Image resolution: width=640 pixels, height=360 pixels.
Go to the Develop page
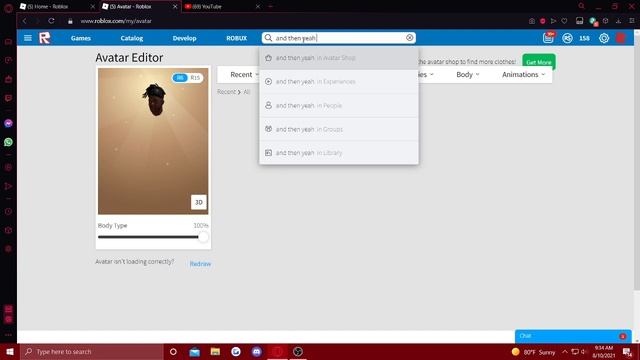184,38
